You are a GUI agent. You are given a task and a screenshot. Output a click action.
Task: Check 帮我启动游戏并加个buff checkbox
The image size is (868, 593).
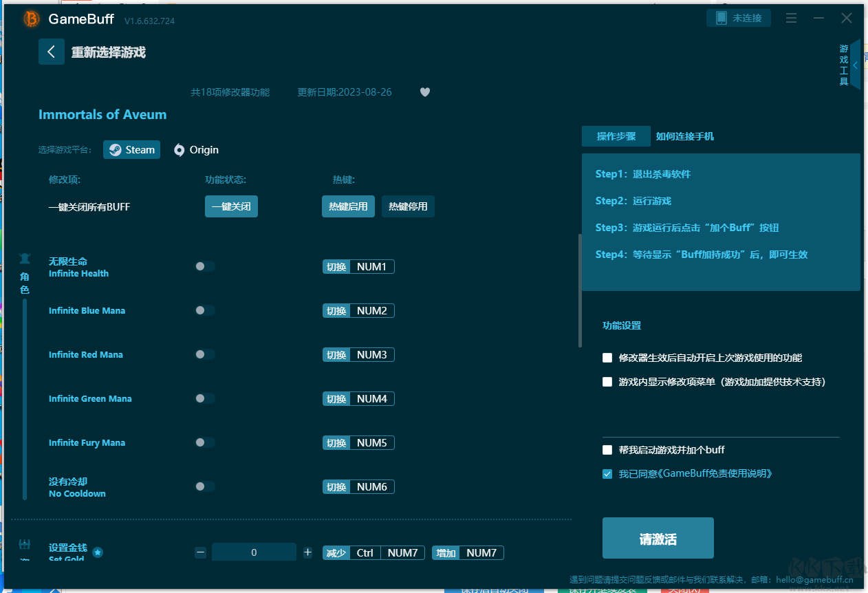(x=607, y=450)
